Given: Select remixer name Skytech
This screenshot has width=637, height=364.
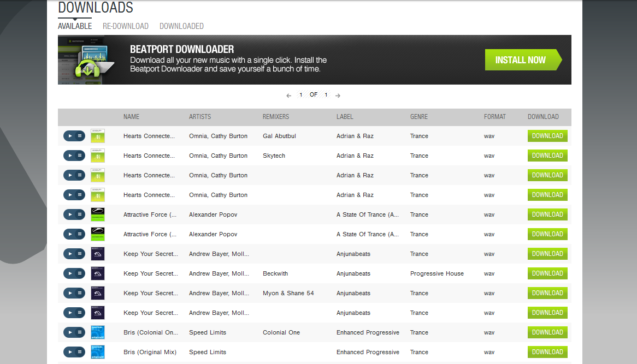Looking at the screenshot, I should pyautogui.click(x=274, y=156).
